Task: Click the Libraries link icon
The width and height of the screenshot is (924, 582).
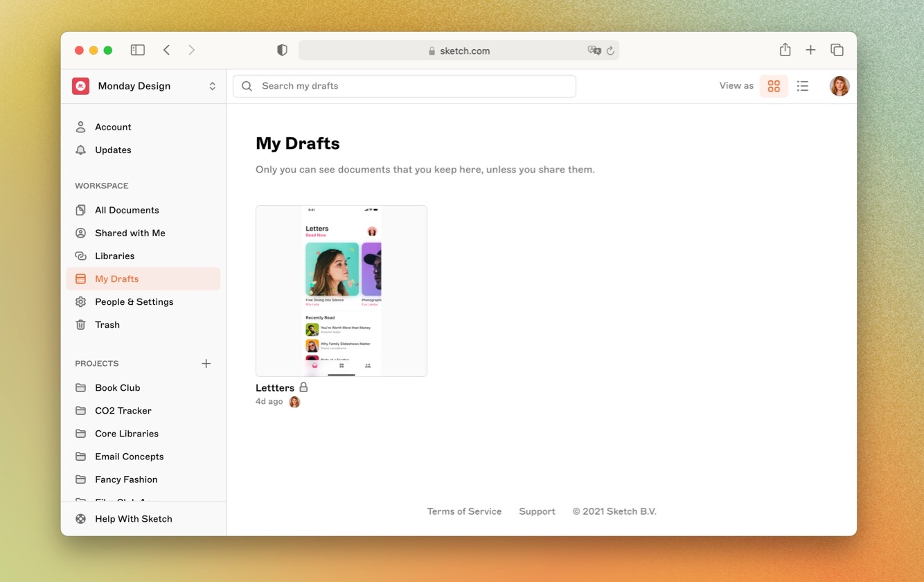Action: [80, 256]
